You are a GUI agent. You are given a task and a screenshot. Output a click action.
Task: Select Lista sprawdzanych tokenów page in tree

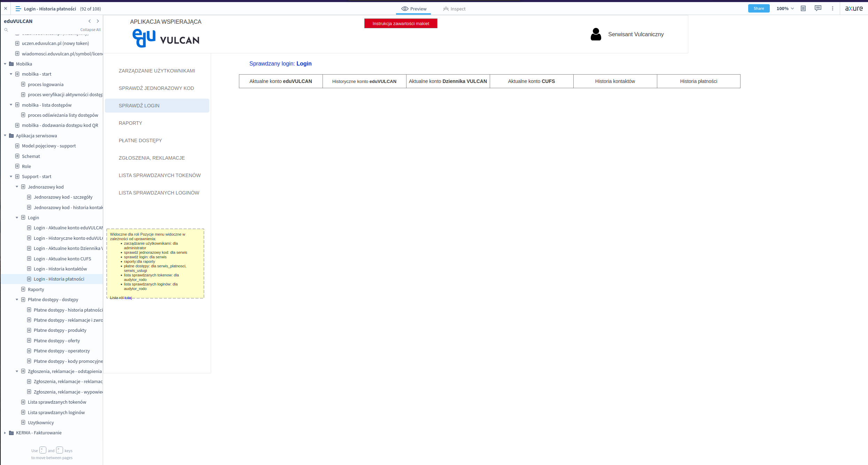click(x=57, y=402)
